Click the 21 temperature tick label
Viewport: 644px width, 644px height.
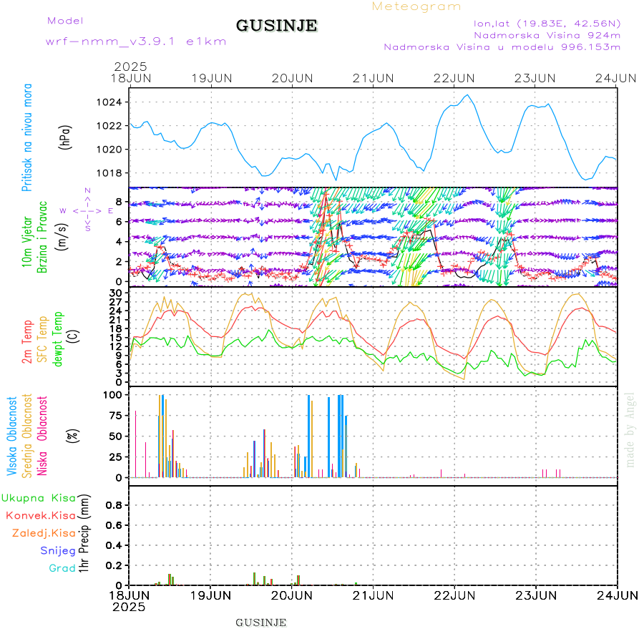point(115,320)
